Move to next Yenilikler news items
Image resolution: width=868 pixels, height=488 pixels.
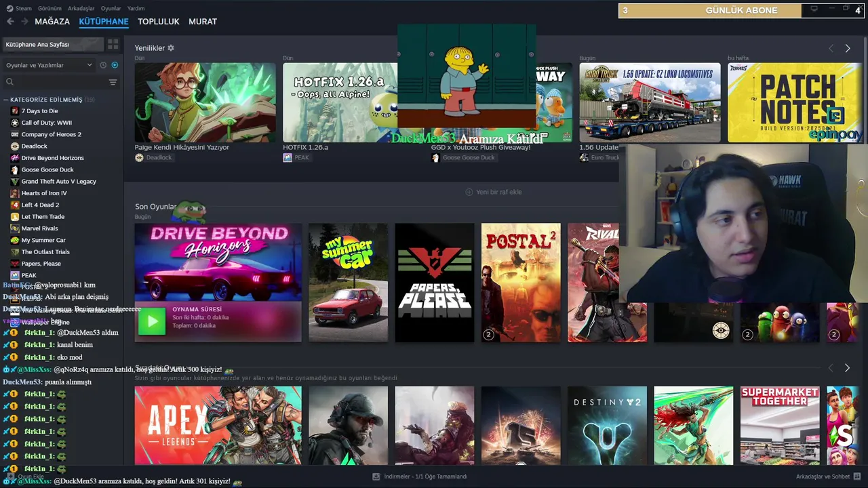click(847, 48)
